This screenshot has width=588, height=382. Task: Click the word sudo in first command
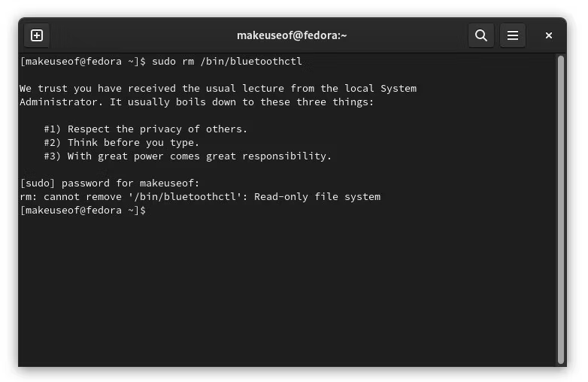click(164, 62)
